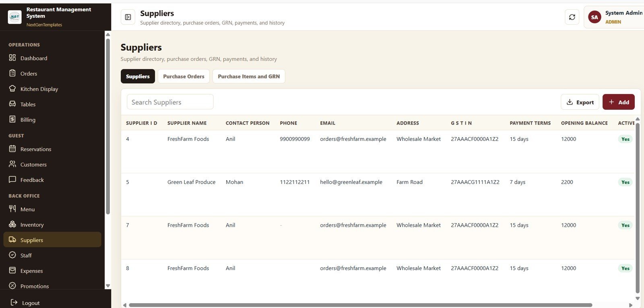The image size is (644, 308).
Task: Click the Orders clipboard icon
Action: pyautogui.click(x=12, y=73)
